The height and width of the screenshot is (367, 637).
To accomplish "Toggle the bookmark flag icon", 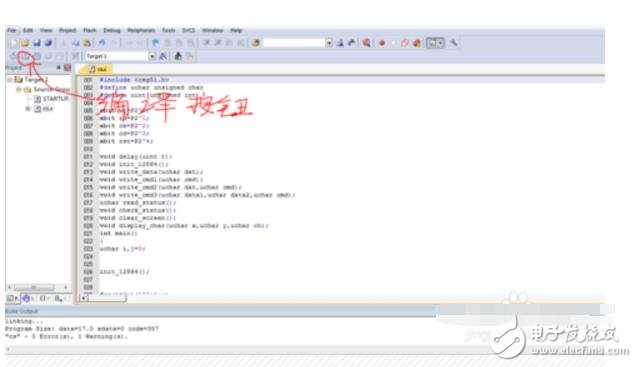I will pos(156,43).
